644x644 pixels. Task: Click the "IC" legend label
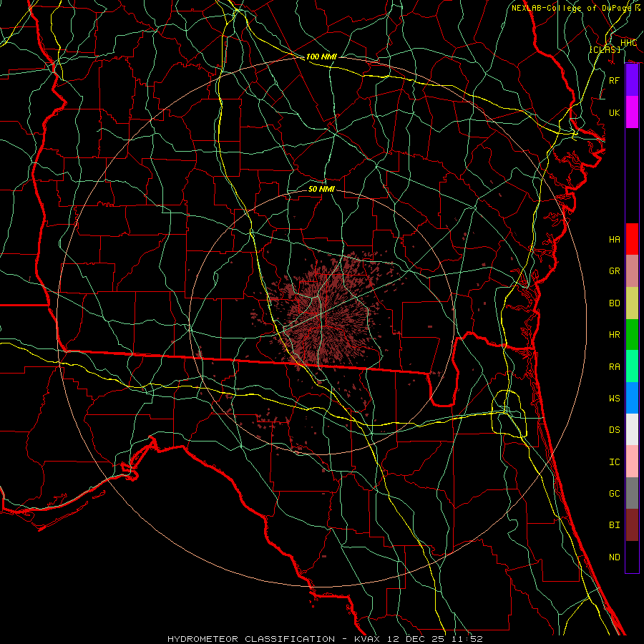[x=614, y=462]
